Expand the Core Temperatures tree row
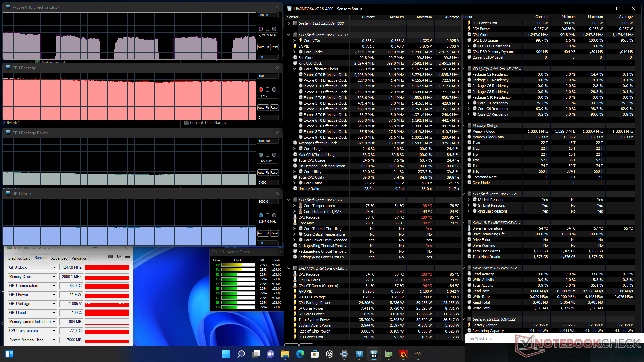This screenshot has width=644, height=362. click(294, 206)
